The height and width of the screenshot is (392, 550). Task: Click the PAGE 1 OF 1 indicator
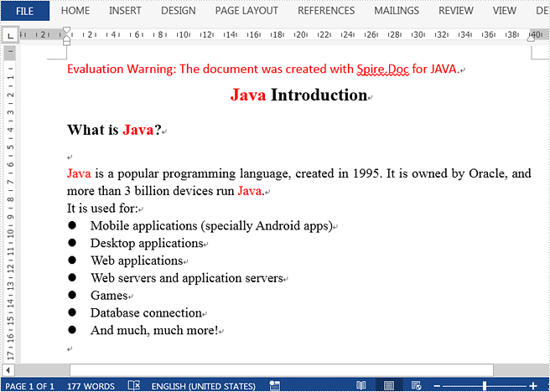30,385
